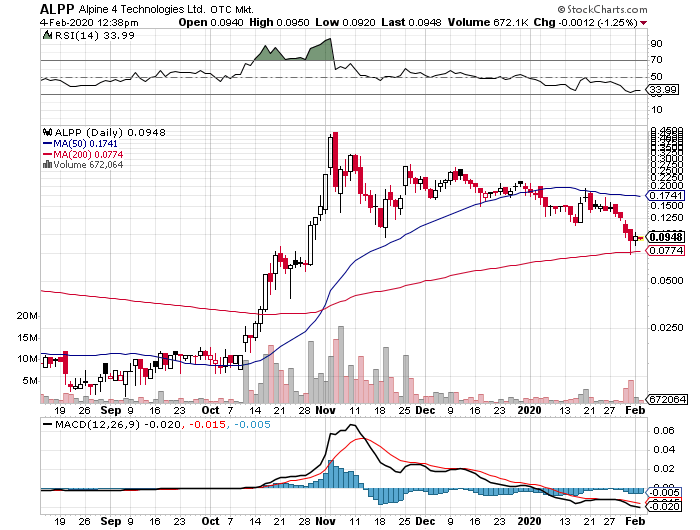Click the StockCharts.com watermark link
Image resolution: width=700 pixels, height=530 pixels.
tap(603, 9)
